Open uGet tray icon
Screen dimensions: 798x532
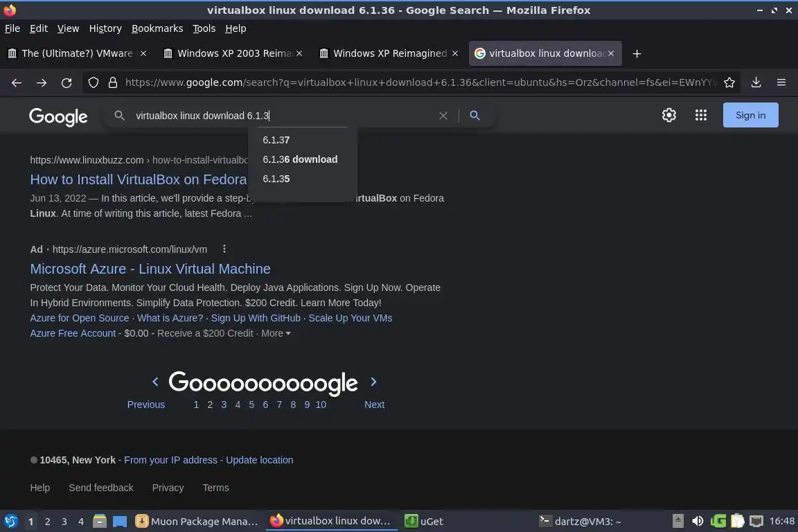[718, 521]
